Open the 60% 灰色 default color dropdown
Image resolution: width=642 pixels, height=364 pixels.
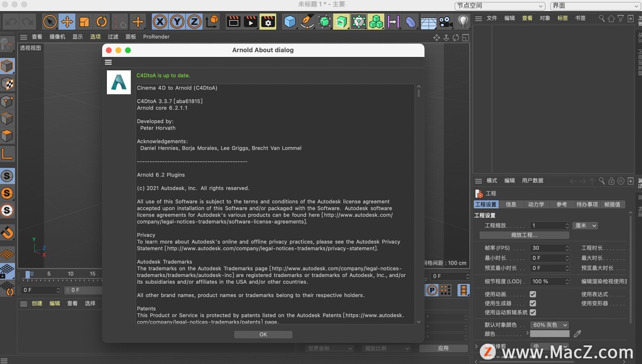point(550,325)
